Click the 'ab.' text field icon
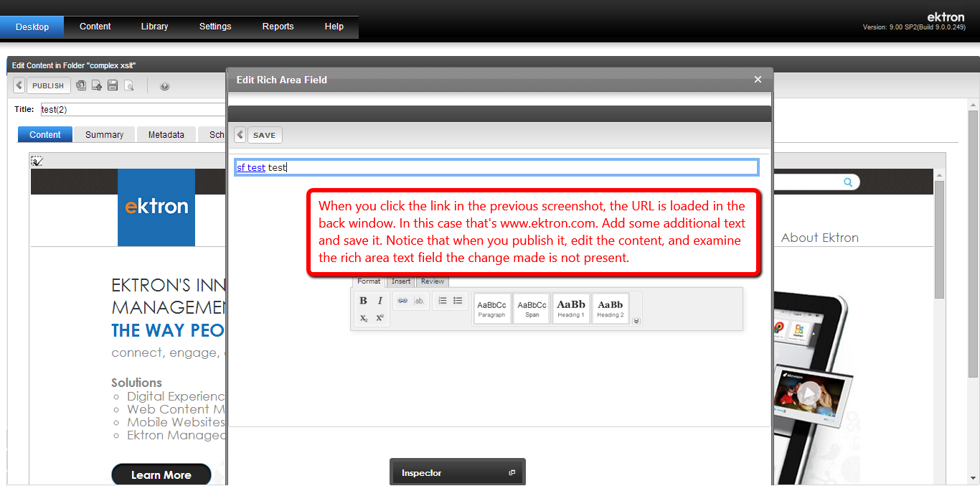The width and height of the screenshot is (980, 486). tap(420, 301)
